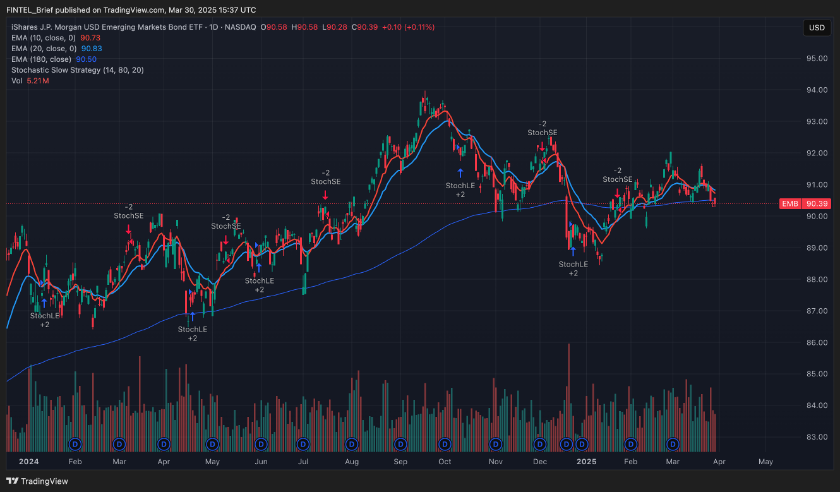The width and height of the screenshot is (840, 492).
Task: Click the 2025 label on time axis
Action: click(586, 461)
